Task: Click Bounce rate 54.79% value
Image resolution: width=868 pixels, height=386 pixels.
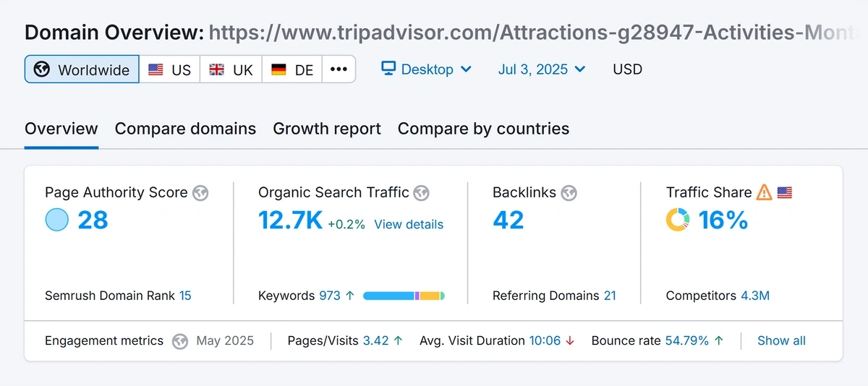Action: click(x=687, y=341)
